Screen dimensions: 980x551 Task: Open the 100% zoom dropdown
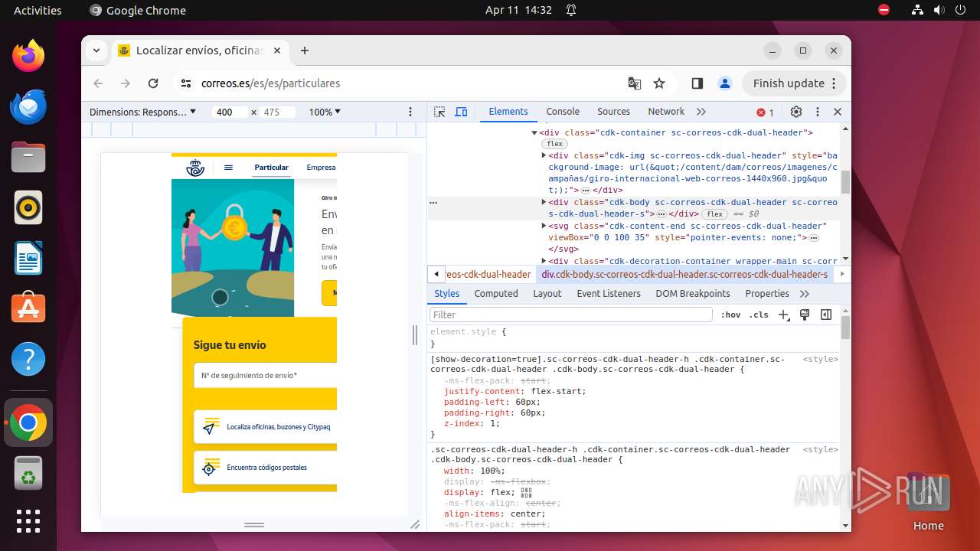[325, 112]
